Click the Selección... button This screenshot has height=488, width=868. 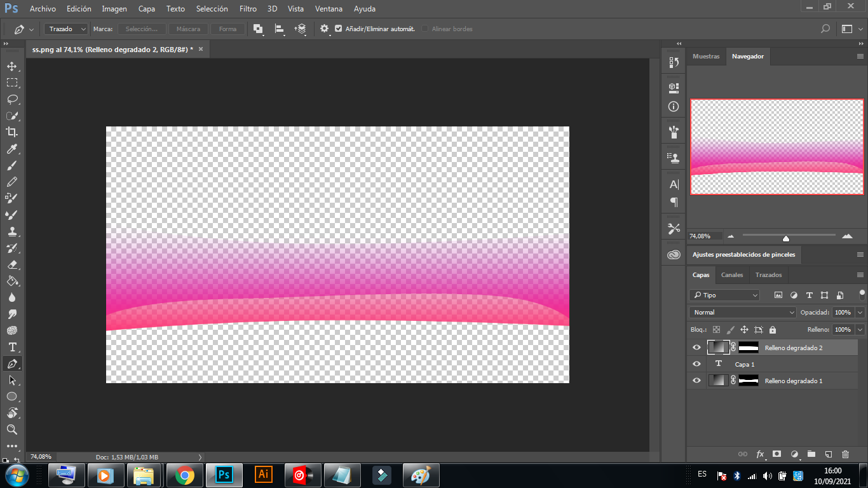point(142,29)
